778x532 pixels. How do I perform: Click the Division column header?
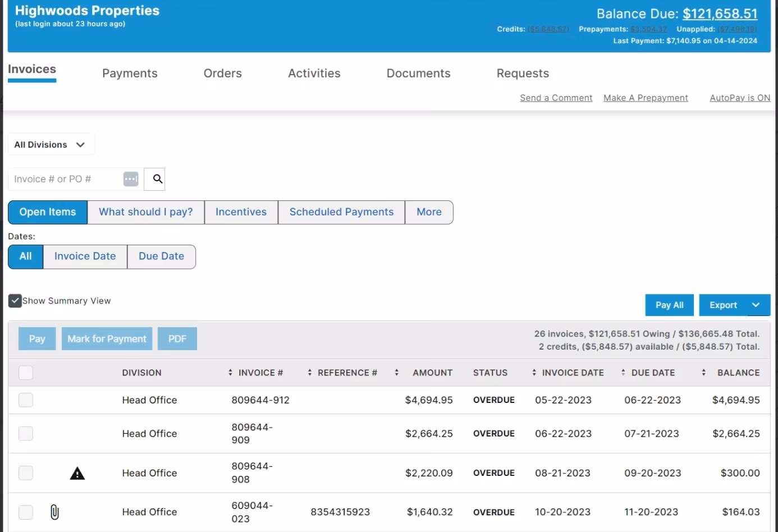[x=141, y=373]
